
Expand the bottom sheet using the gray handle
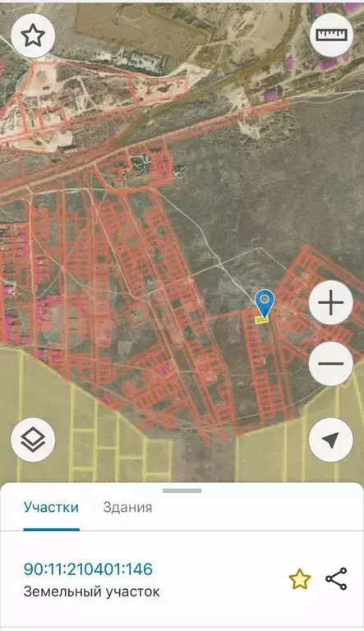182,491
